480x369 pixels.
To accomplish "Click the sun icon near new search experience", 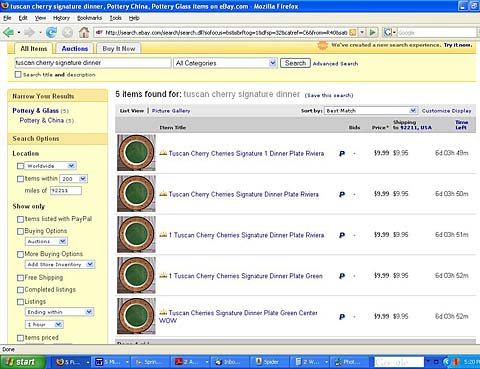I will click(322, 45).
